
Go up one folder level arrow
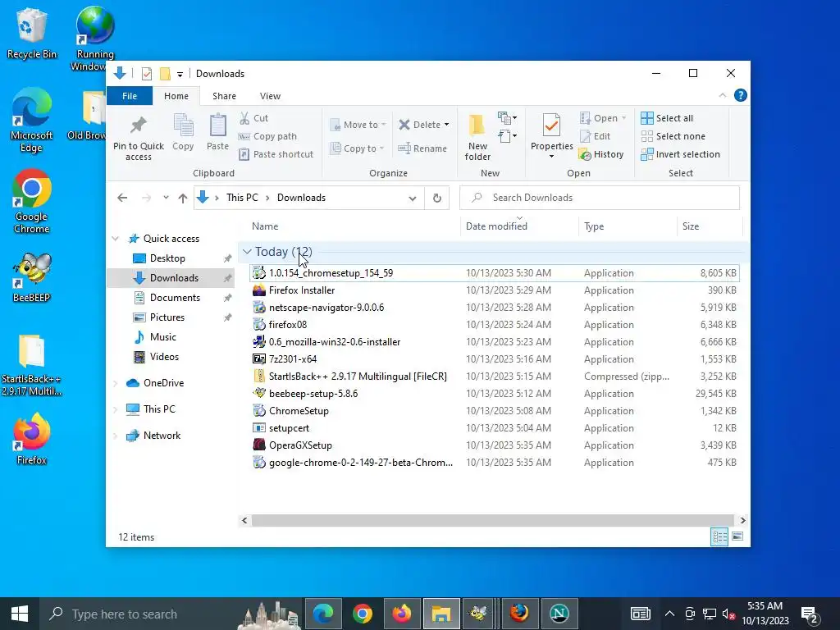[x=183, y=198]
